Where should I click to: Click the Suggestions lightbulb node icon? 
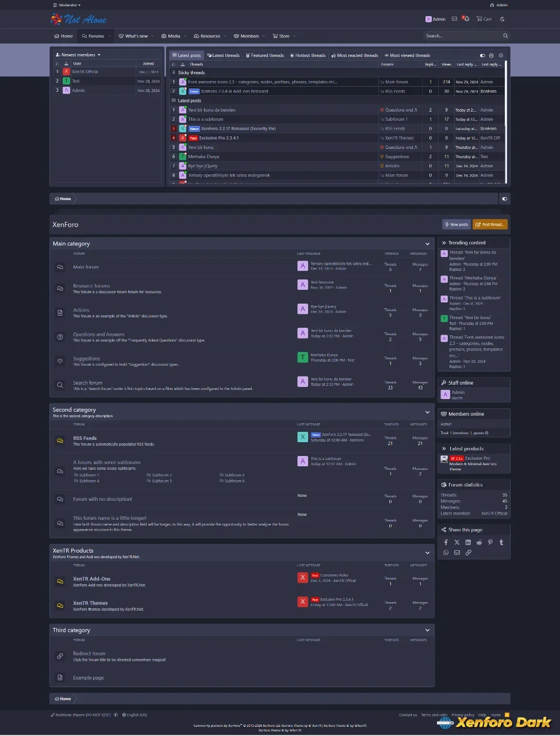point(60,361)
